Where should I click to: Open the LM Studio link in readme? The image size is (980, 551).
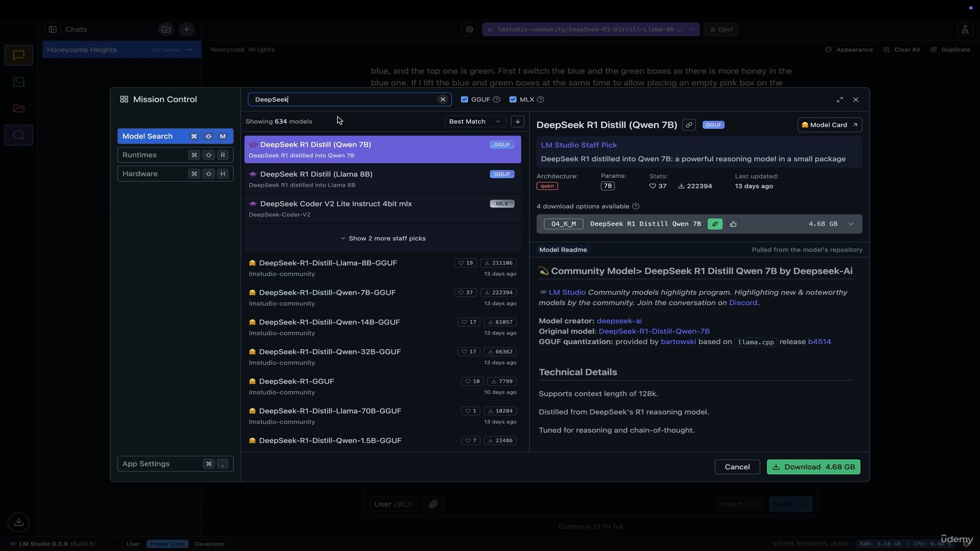567,292
